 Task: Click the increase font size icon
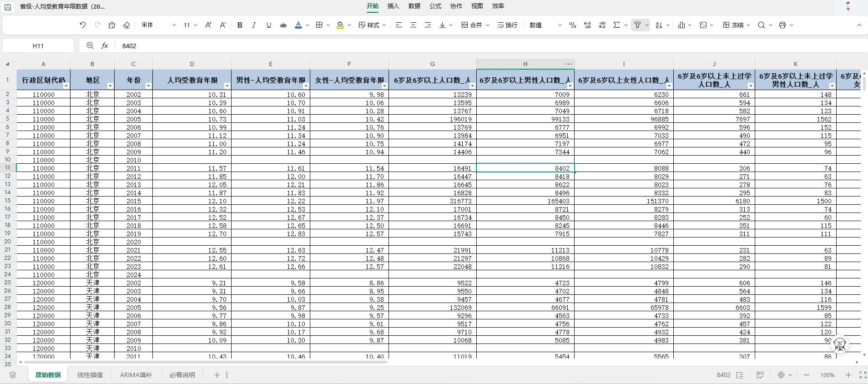[x=208, y=25]
